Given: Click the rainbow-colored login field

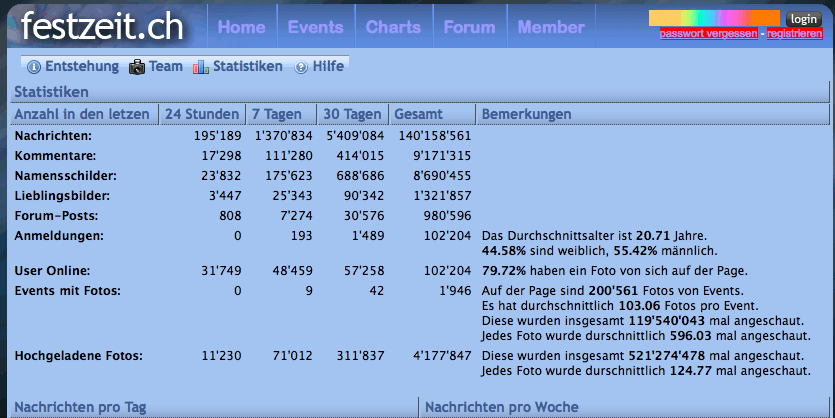Looking at the screenshot, I should pyautogui.click(x=714, y=18).
